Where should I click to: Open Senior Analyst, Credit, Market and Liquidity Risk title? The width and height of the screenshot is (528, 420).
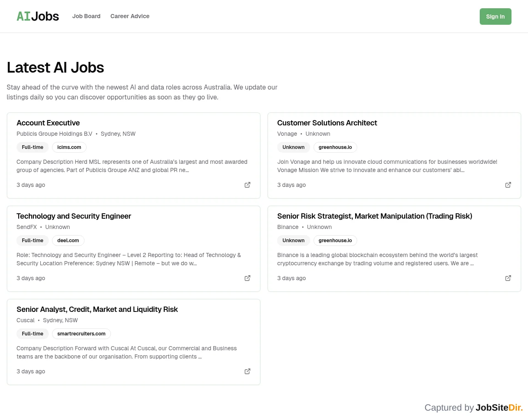(97, 309)
